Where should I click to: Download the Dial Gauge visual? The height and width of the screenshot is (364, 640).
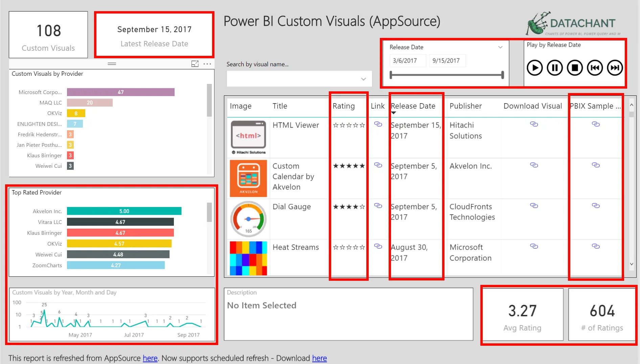click(x=534, y=206)
